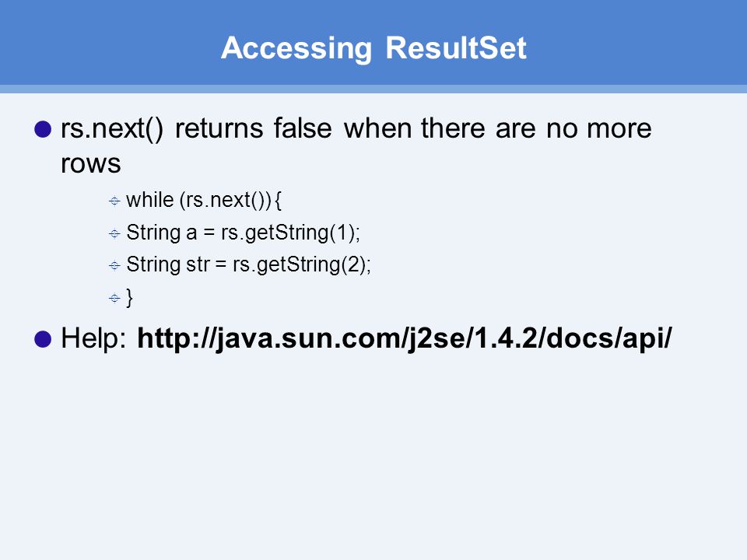Click the sub-bullet icon before String str

click(114, 265)
